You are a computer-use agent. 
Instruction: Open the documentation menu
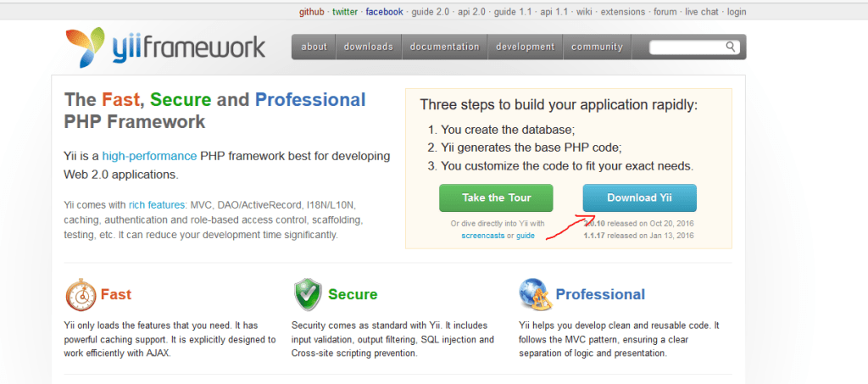444,47
